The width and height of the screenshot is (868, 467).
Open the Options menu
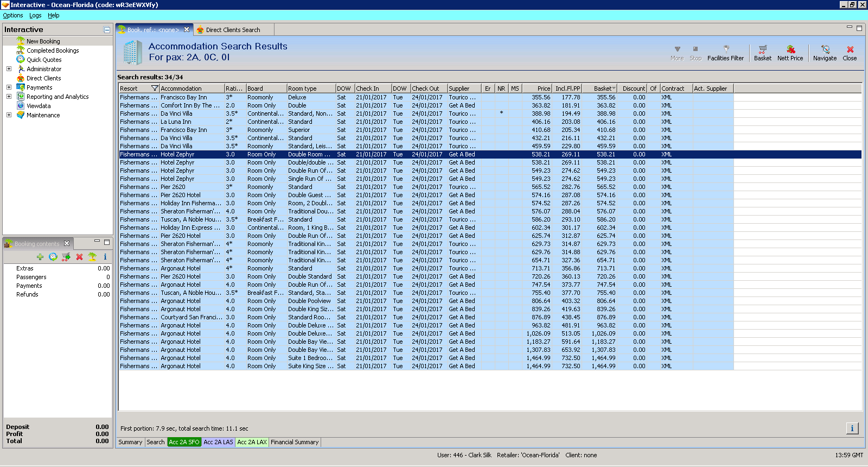[x=13, y=15]
